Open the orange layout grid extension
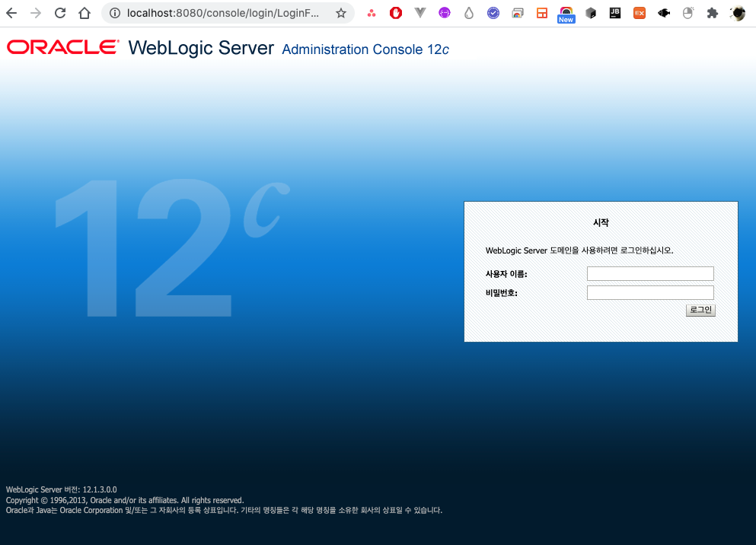Viewport: 756px width, 545px height. click(x=542, y=13)
